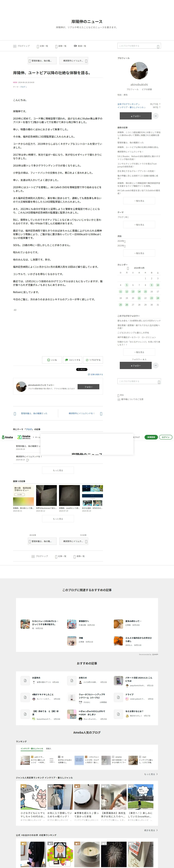Click フォロー in akinobukishiさんをフォロー box
This screenshot has height=868, width=174.
tap(88, 387)
